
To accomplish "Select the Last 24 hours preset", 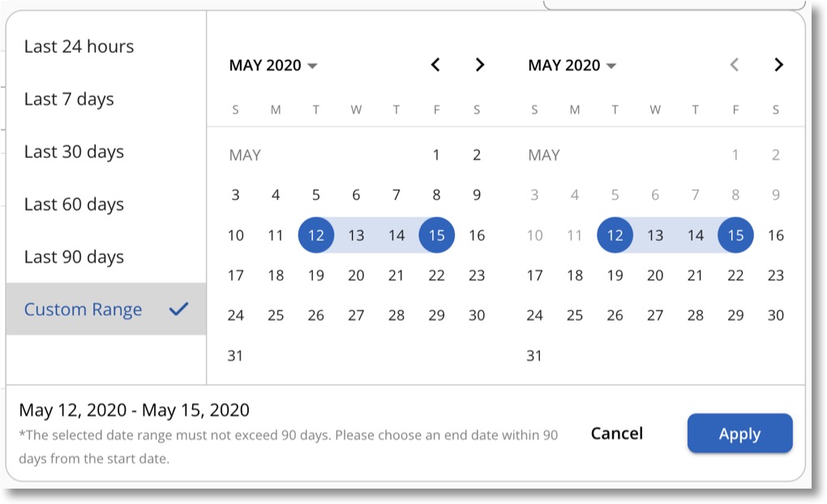I will pyautogui.click(x=79, y=46).
